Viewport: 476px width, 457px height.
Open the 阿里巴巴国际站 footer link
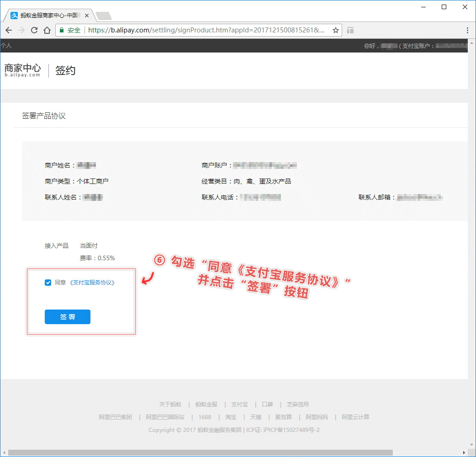(x=165, y=417)
